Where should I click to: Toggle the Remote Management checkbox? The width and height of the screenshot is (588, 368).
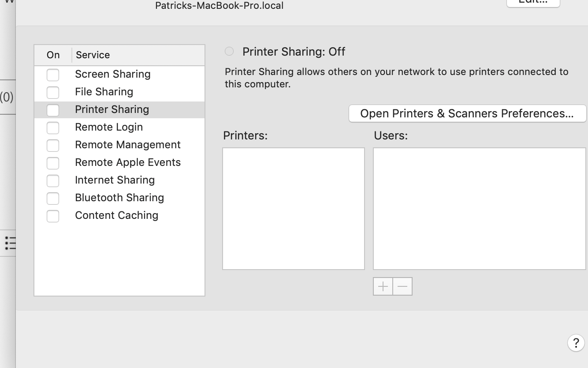(53, 145)
